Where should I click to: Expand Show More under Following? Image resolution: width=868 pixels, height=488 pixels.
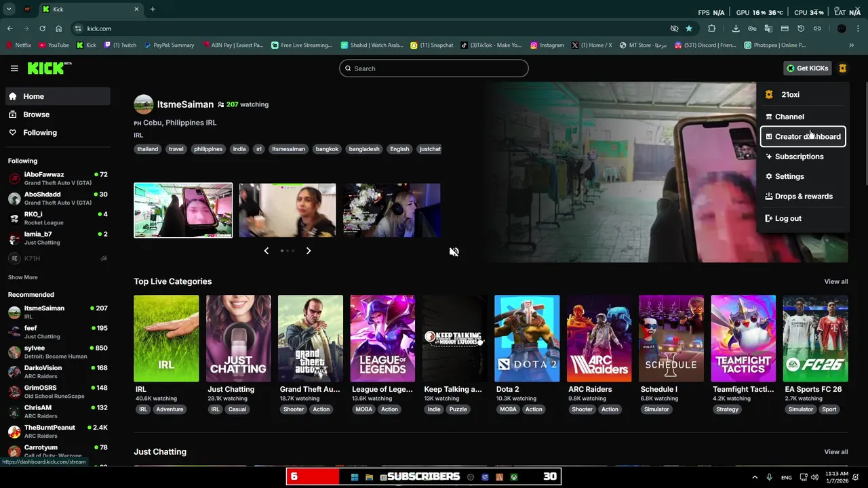(22, 277)
